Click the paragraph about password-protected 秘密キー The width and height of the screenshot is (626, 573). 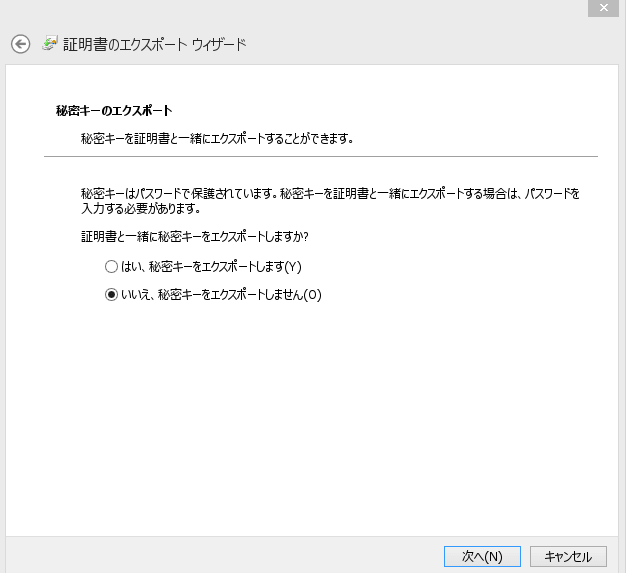coord(330,201)
